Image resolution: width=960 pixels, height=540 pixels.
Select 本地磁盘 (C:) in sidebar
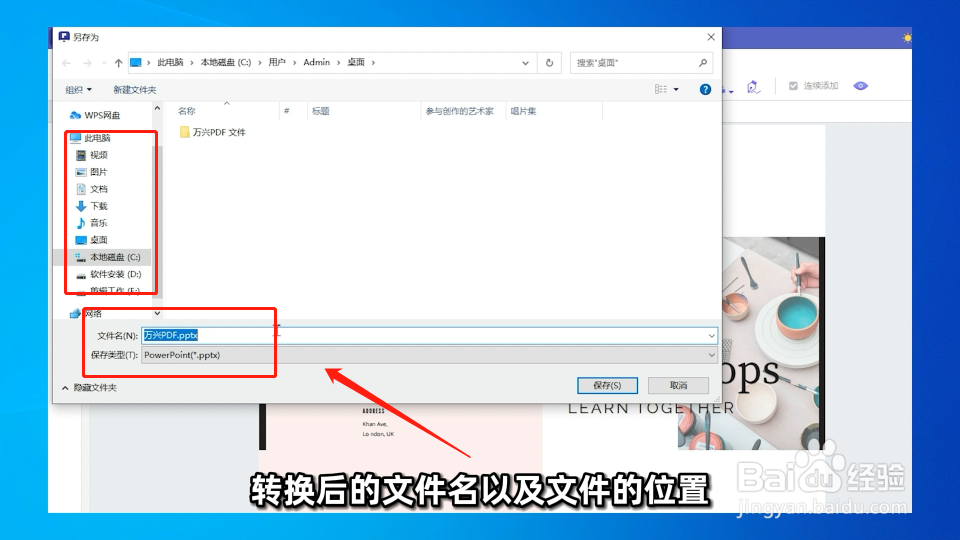pyautogui.click(x=107, y=257)
